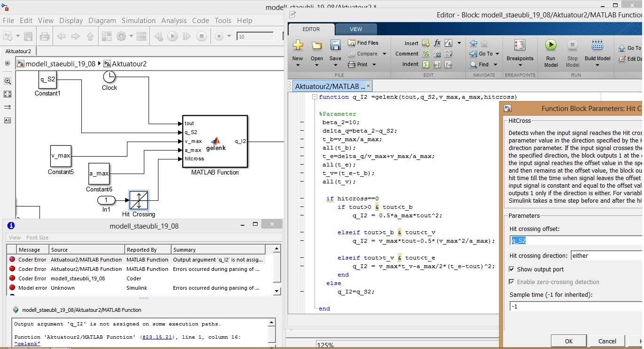Toggle the Show output port checkbox
Screen dimensions: 644x349
(511, 270)
